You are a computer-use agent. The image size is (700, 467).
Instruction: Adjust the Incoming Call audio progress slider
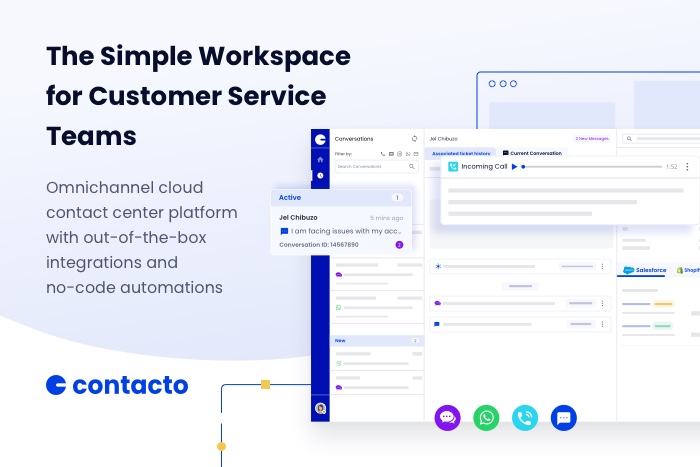tap(590, 167)
